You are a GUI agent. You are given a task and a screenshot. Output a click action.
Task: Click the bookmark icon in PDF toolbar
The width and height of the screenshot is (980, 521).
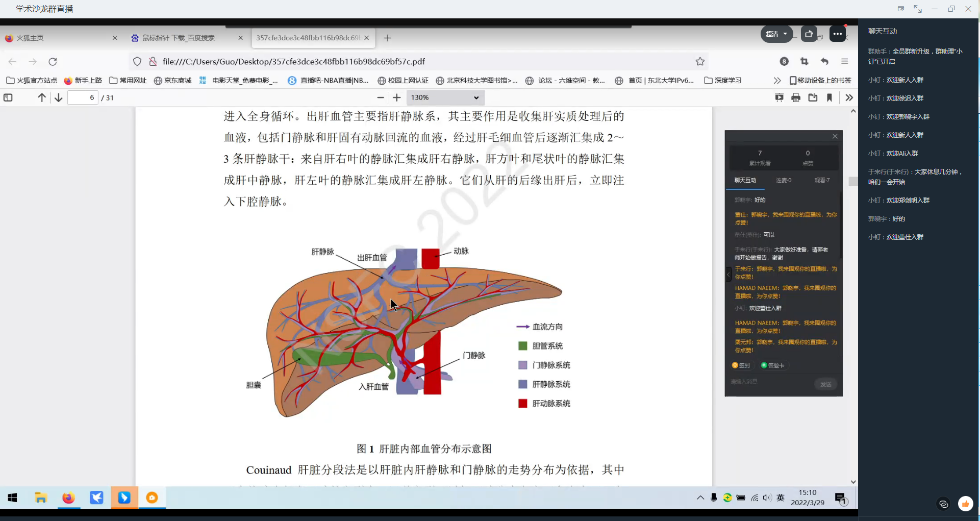pos(830,97)
